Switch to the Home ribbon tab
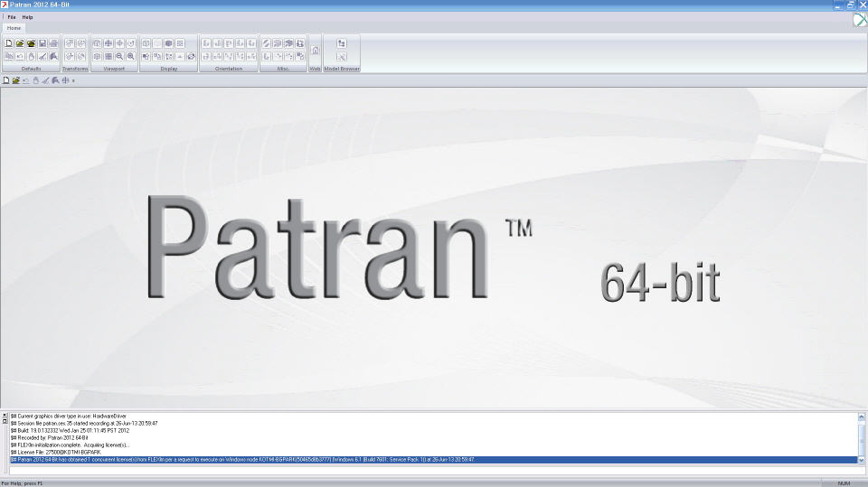This screenshot has width=868, height=487. 14,28
